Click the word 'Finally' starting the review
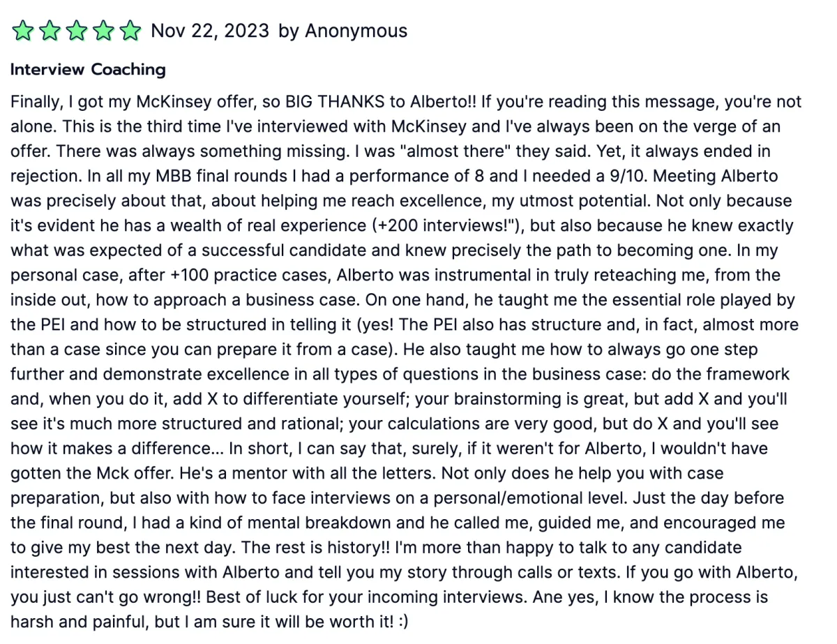Screen dimensions: 837x644 (x=35, y=102)
